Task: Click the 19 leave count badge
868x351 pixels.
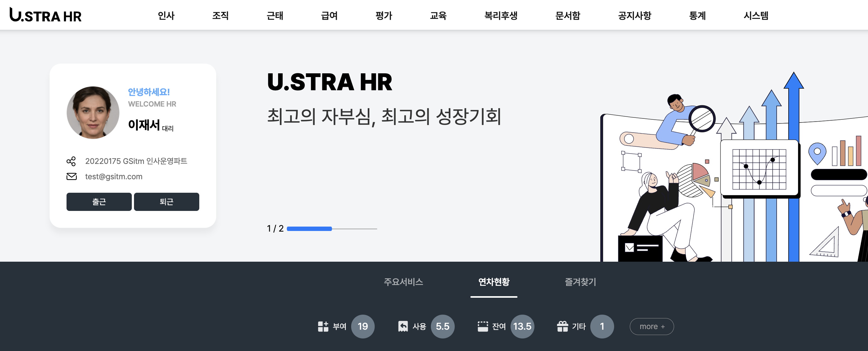Action: coord(362,326)
